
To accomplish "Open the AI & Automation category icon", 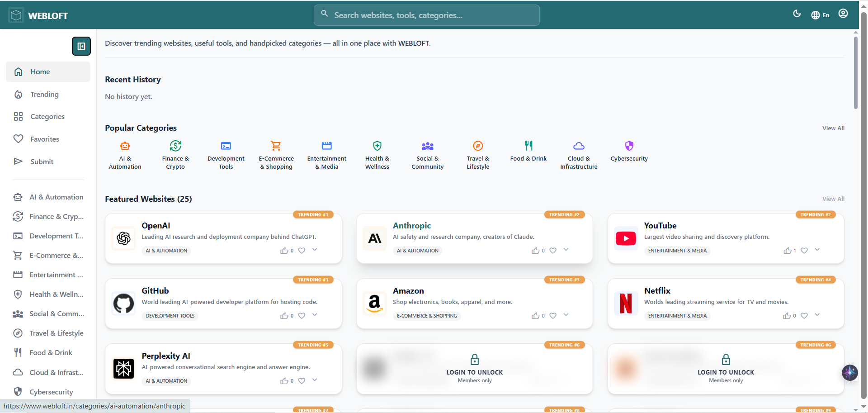I will point(125,146).
